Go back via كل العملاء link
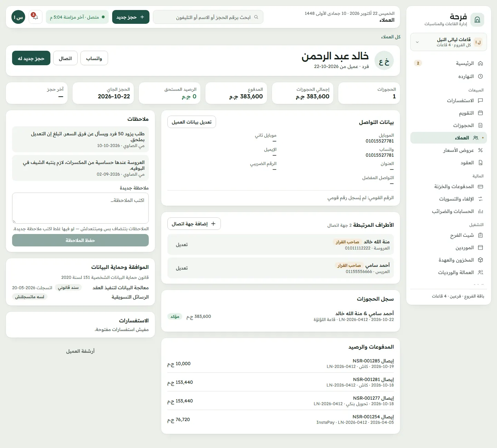Image resolution: width=497 pixels, height=448 pixels. pyautogui.click(x=391, y=37)
